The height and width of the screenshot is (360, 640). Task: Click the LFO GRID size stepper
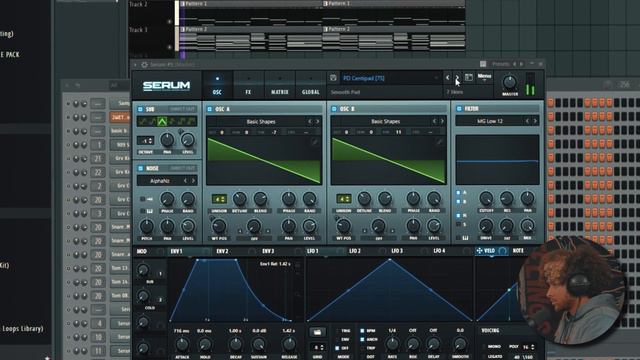tap(317, 348)
